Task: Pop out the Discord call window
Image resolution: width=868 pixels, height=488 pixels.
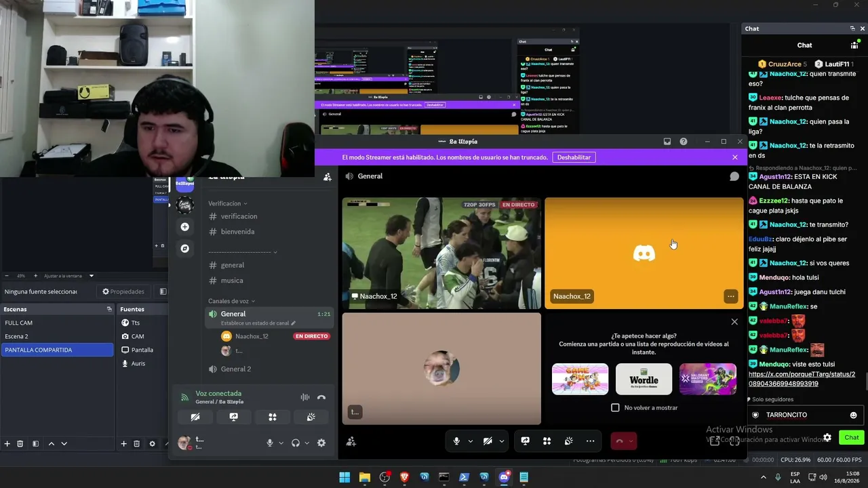Action: pos(714,441)
